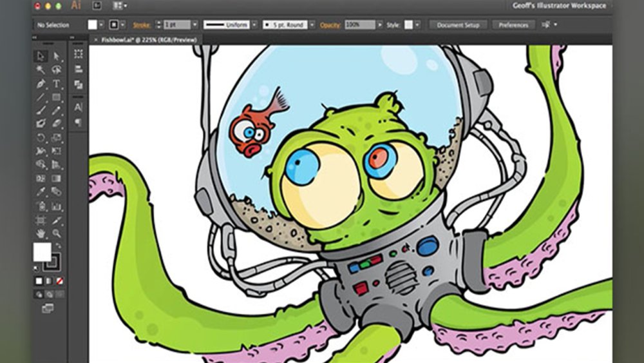Select the Type tool
Screen dimensions: 644x363
click(57, 84)
